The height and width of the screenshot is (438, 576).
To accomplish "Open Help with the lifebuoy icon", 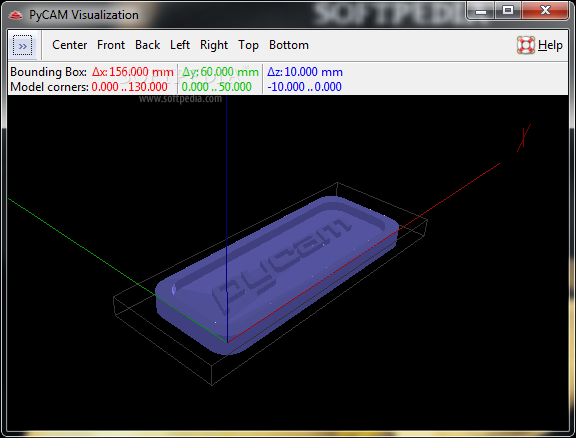I will [x=539, y=45].
